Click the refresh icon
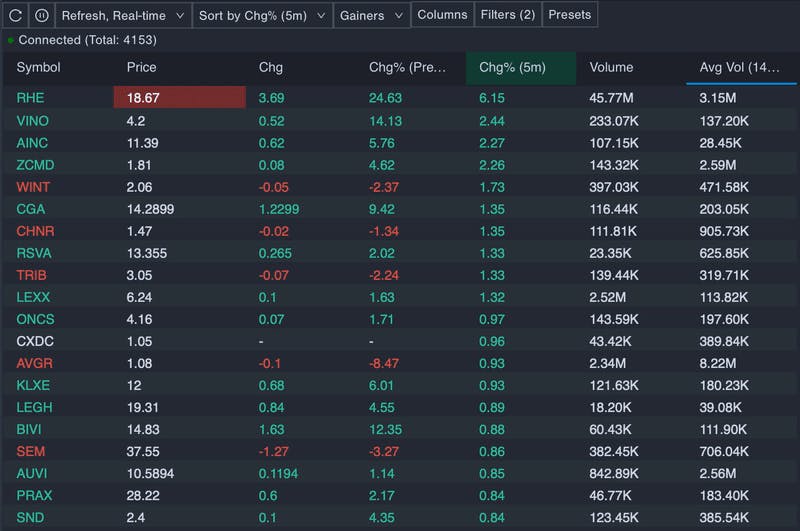Screen dimensions: 800x531 click(16, 15)
